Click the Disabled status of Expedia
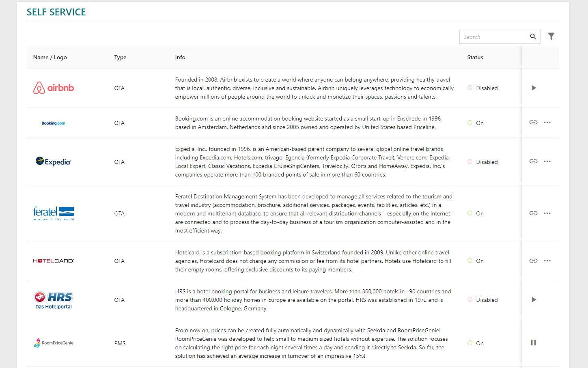This screenshot has height=368, width=588. point(482,162)
